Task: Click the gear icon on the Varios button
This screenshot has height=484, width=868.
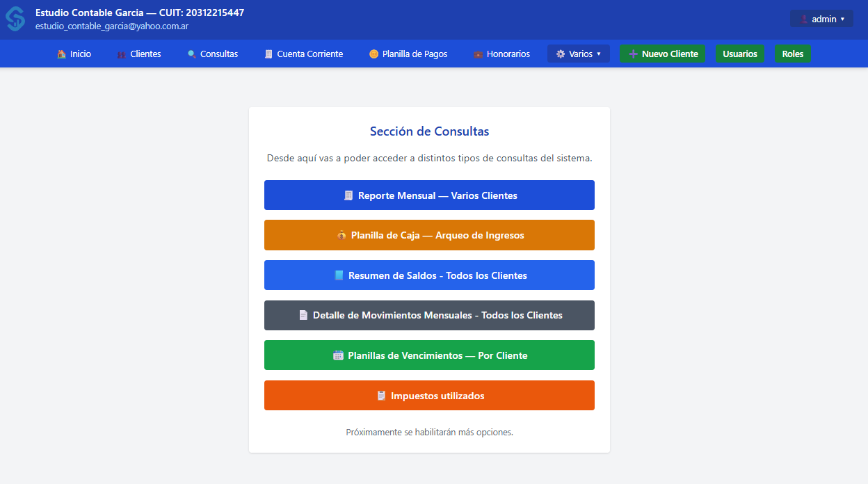Action: [560, 54]
